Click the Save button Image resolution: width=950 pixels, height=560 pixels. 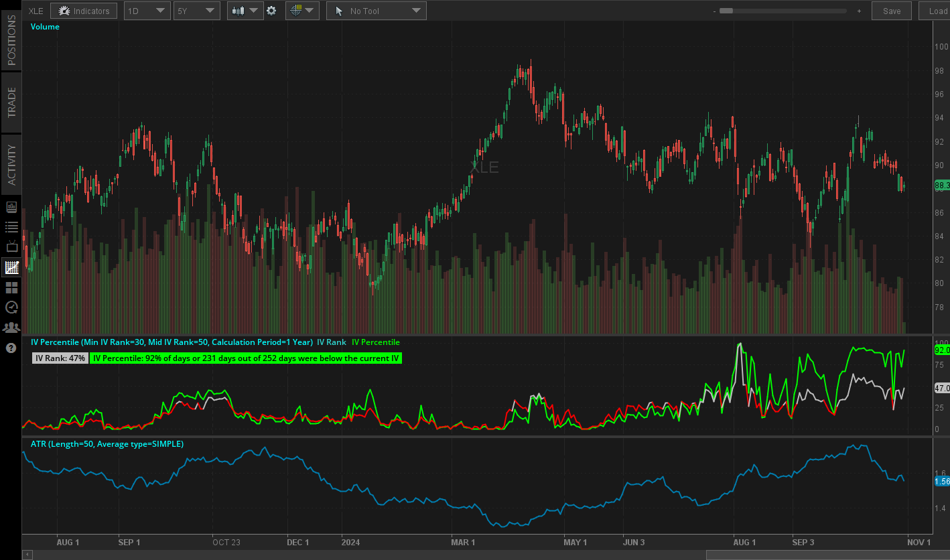click(891, 11)
